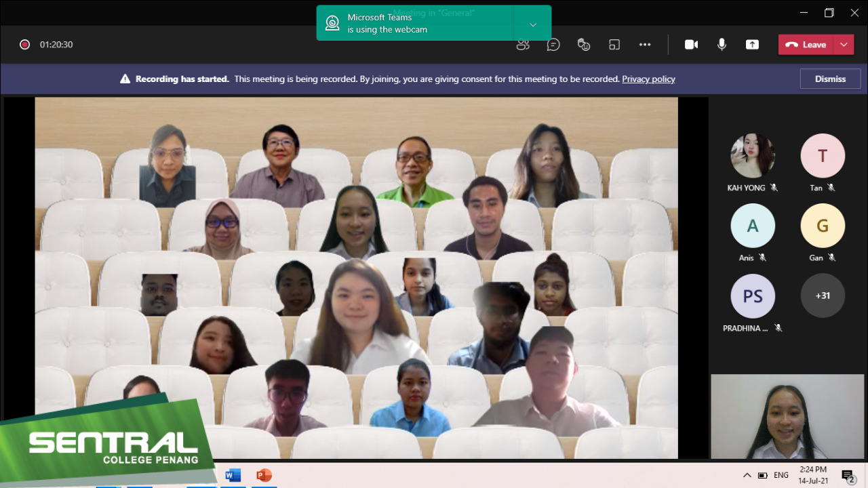The image size is (868, 488).
Task: Open the show participants panel
Action: (x=523, y=45)
